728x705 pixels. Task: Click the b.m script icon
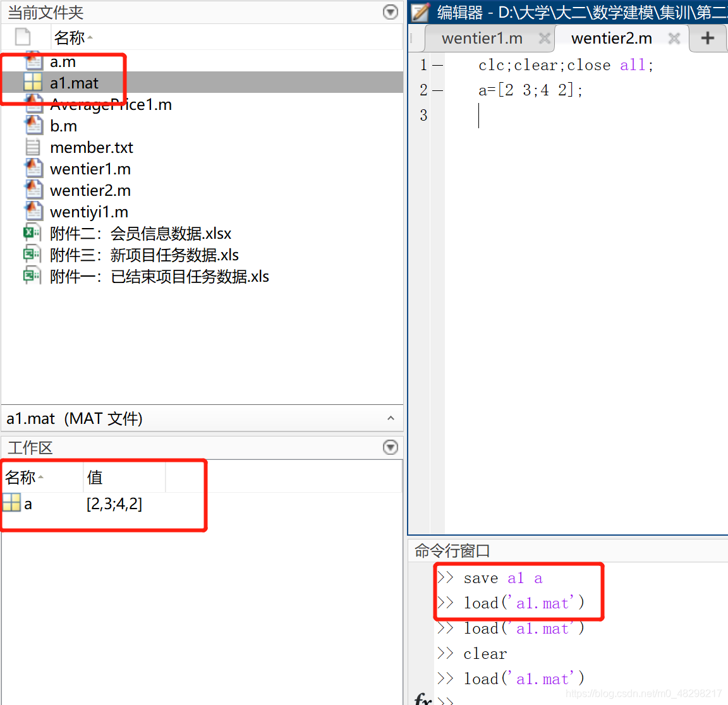[33, 125]
